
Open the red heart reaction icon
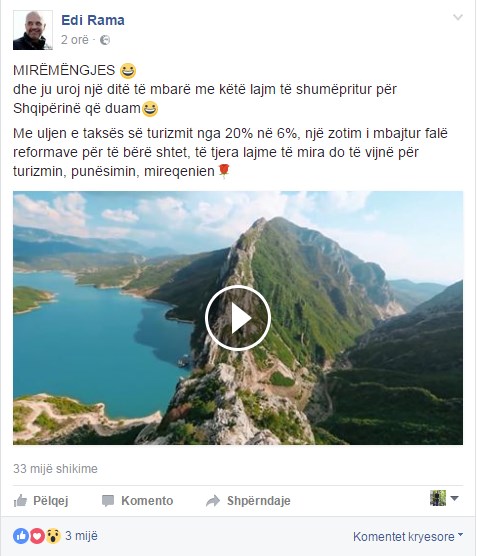[x=37, y=536]
